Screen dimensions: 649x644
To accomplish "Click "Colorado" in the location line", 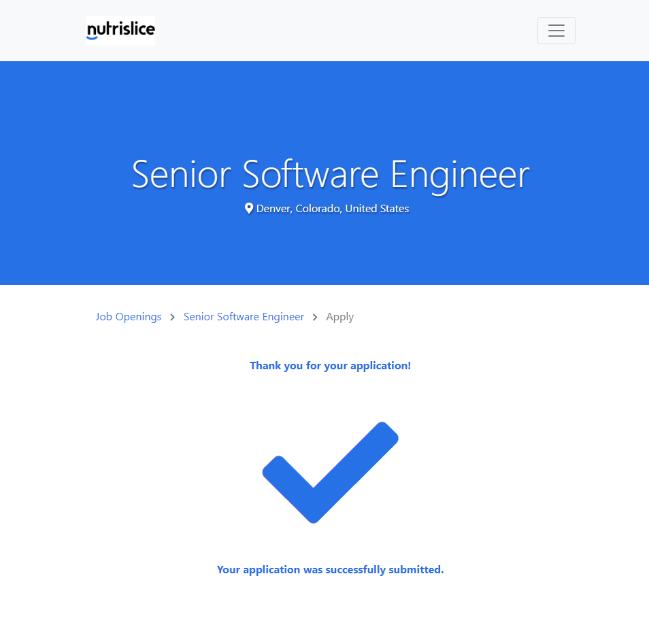I will coord(318,209).
